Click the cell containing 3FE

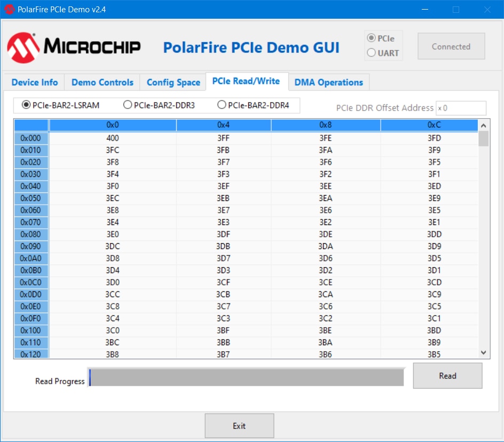326,138
